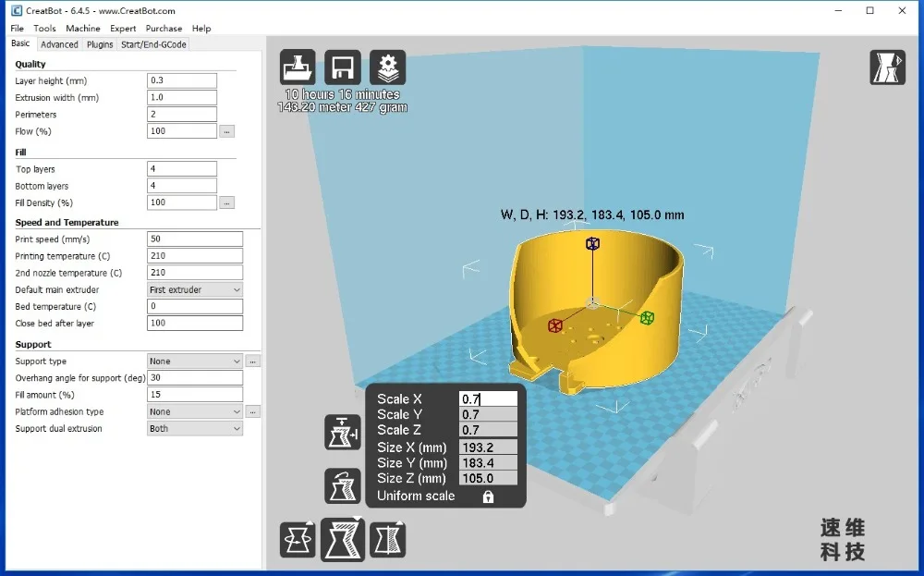924x576 pixels.
Task: Click the Save toolpath disk icon
Action: pyautogui.click(x=343, y=67)
